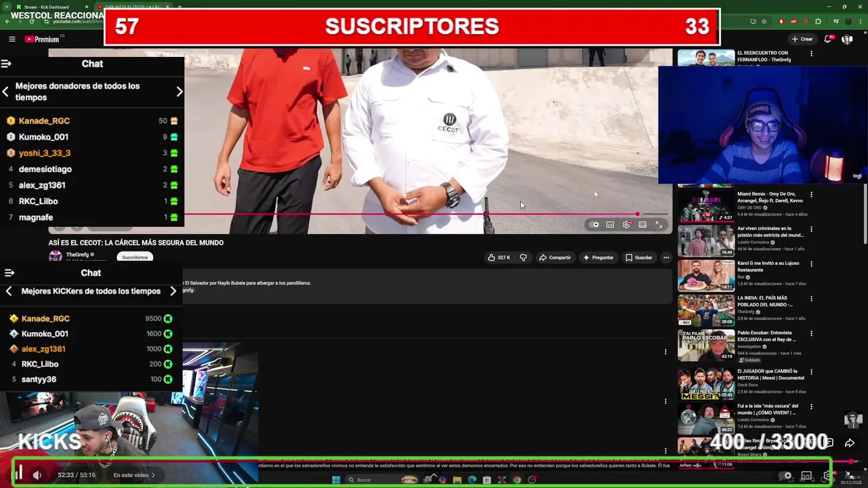Open the TheGrefg channel avatar
Viewport: 868px width, 488px height.
(56, 256)
